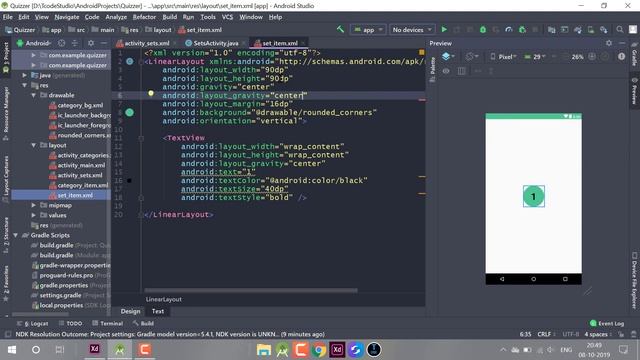Expand the mipmap folder

click(33, 205)
